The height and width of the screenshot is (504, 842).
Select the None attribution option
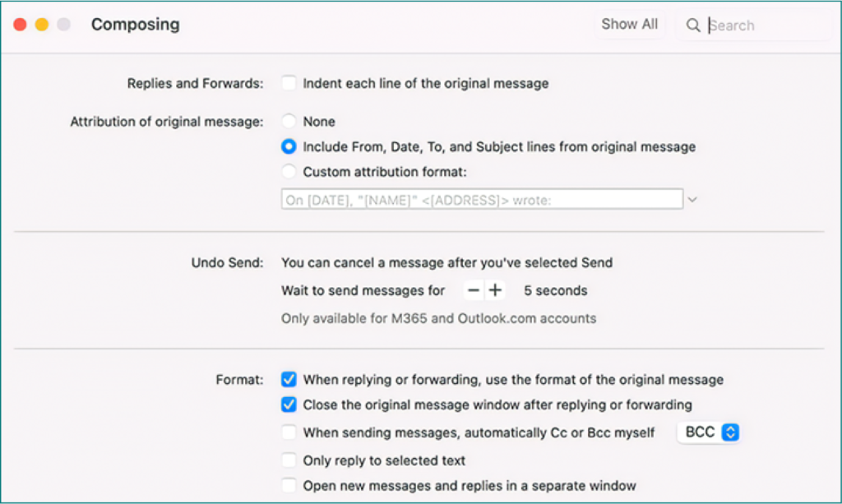pos(289,120)
